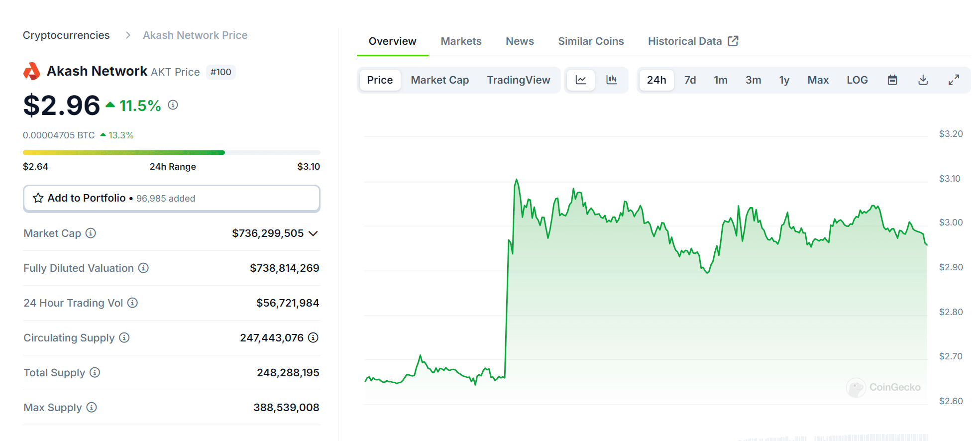Viewport: 980px width, 441px height.
Task: Show Max Supply info icon
Action: click(92, 407)
